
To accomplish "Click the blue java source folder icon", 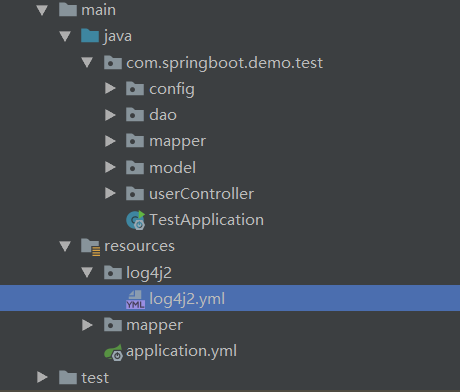I will (x=90, y=35).
